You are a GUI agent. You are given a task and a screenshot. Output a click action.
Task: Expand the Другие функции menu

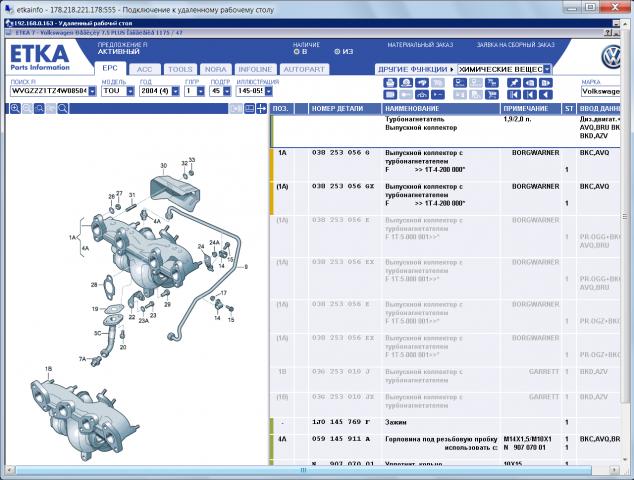[415, 69]
